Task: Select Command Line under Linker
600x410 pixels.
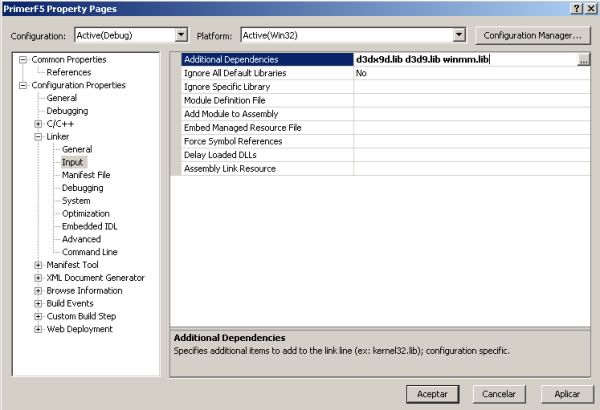Action: click(x=90, y=252)
